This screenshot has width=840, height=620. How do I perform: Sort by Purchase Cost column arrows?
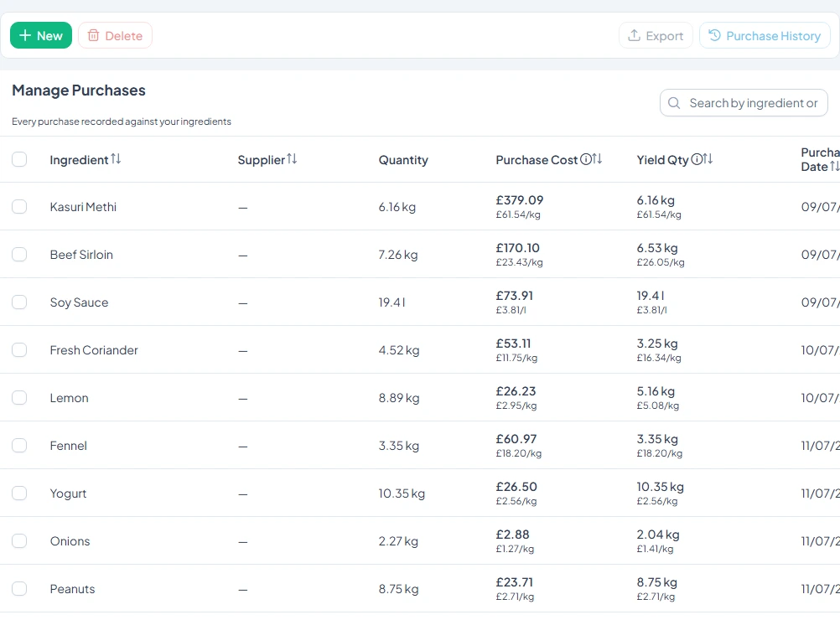point(597,159)
